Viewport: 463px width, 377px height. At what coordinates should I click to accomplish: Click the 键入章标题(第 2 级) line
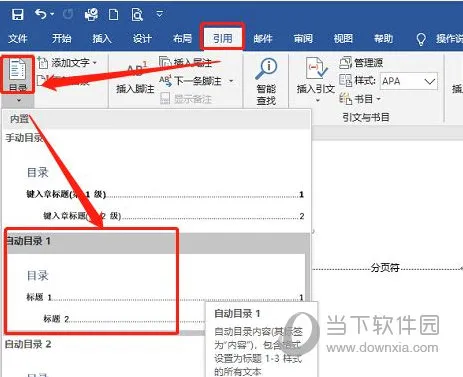click(173, 216)
